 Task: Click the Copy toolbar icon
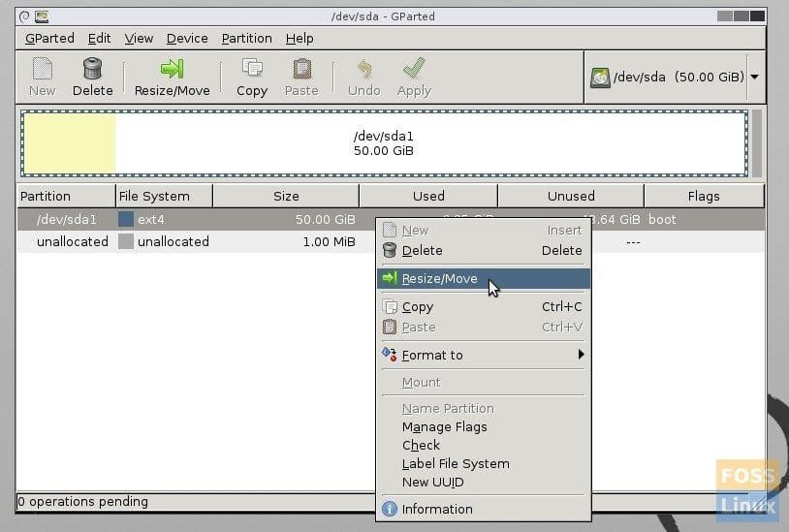pos(251,70)
